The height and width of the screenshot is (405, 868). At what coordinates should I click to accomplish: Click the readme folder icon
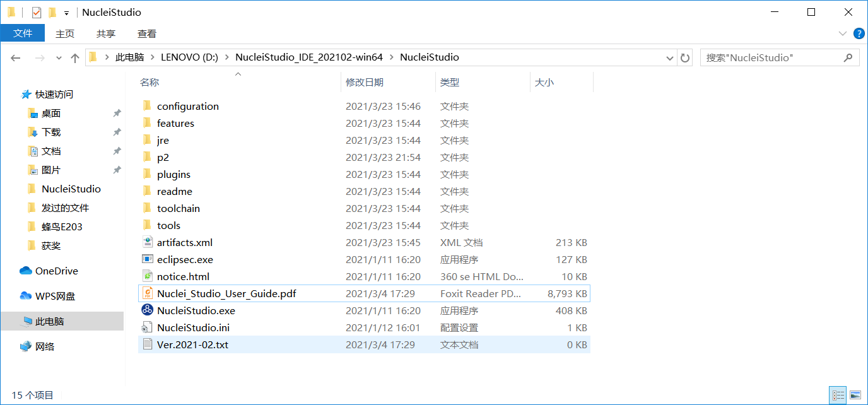(147, 191)
